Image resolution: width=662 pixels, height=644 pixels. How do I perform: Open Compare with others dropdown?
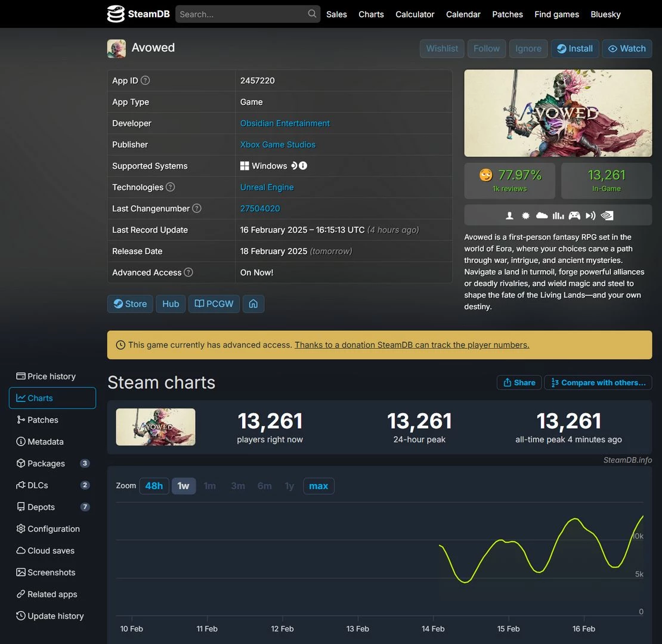tap(598, 382)
